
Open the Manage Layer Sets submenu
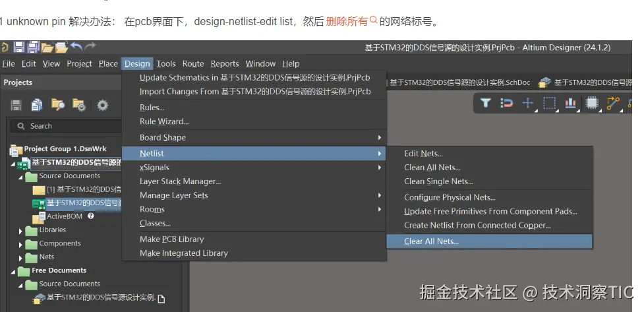(x=254, y=195)
